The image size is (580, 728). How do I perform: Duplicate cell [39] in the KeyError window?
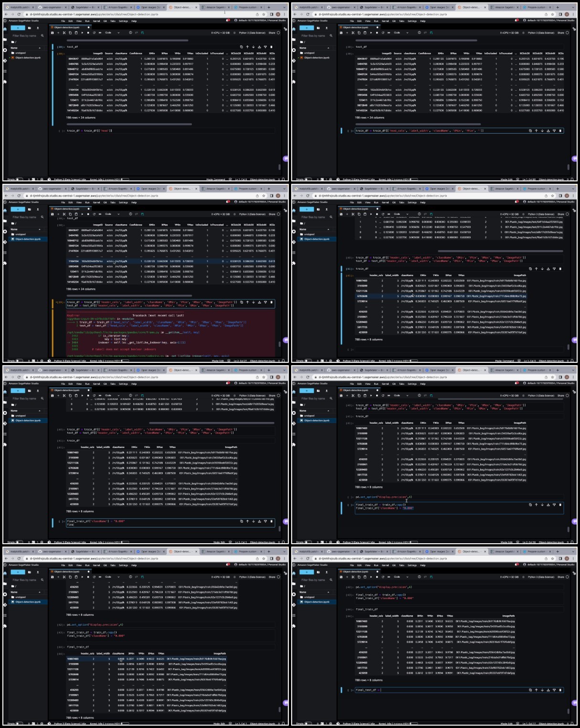[x=241, y=302]
